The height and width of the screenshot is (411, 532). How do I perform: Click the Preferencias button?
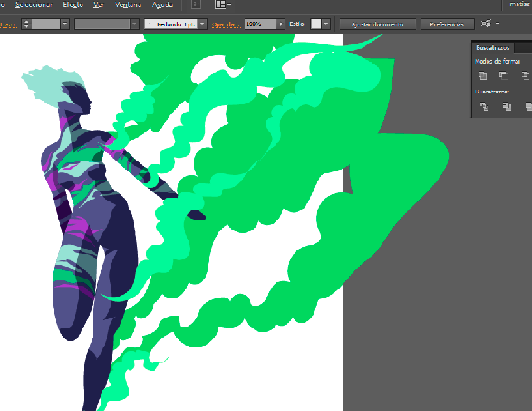coord(447,24)
